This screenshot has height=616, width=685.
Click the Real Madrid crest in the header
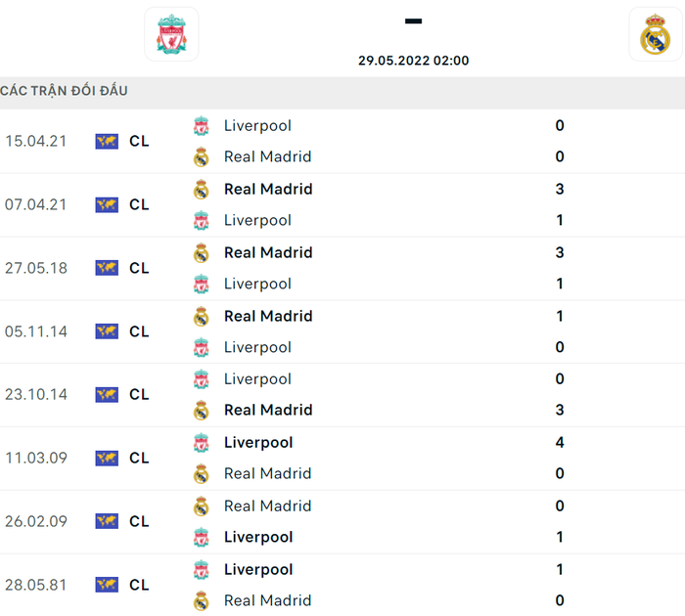(x=655, y=35)
